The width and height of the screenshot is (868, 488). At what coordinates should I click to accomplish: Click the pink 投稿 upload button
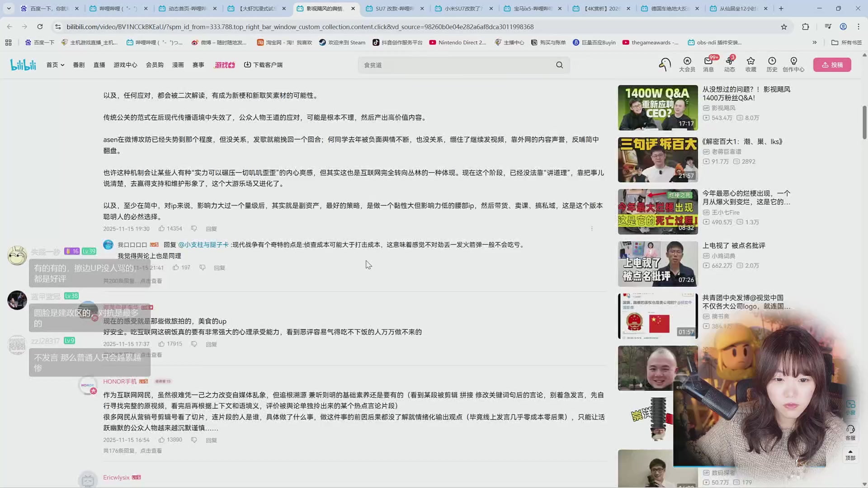[x=832, y=65]
